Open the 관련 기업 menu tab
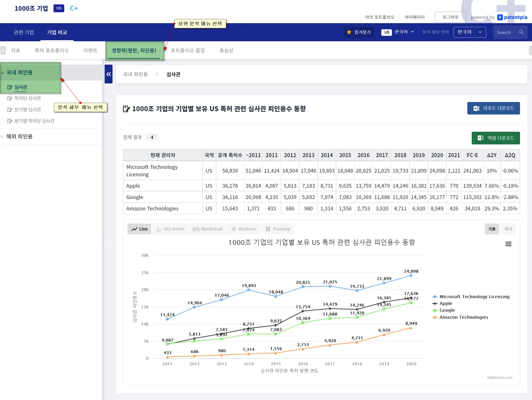532x400 pixels. (24, 32)
